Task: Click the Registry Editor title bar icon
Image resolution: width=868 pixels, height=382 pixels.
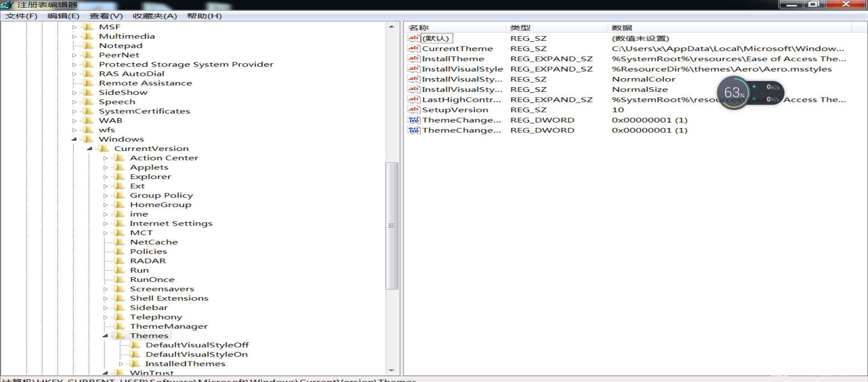Action: click(x=7, y=5)
